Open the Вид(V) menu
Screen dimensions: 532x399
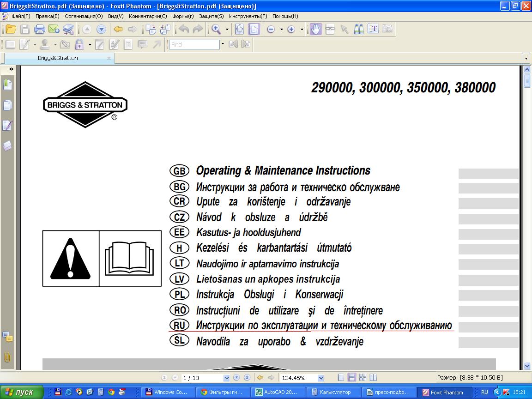115,16
